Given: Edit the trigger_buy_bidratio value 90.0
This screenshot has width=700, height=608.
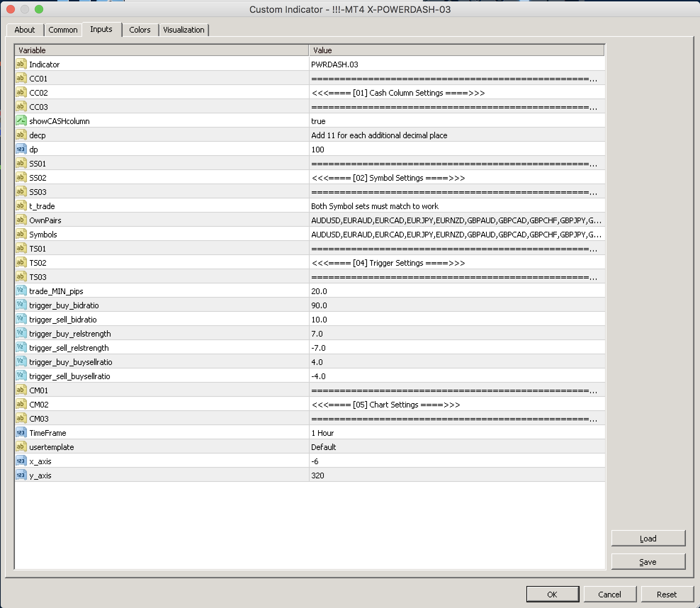Looking at the screenshot, I should (x=456, y=305).
